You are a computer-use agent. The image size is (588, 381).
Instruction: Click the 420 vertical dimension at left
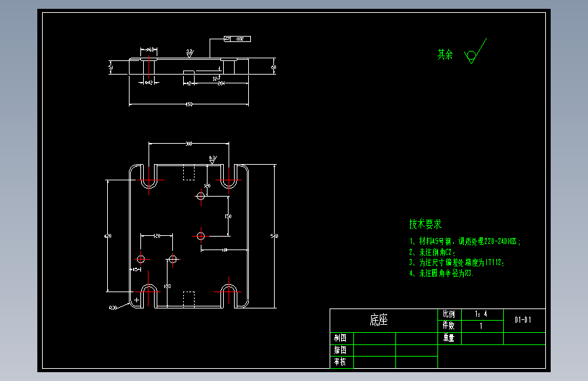click(108, 236)
